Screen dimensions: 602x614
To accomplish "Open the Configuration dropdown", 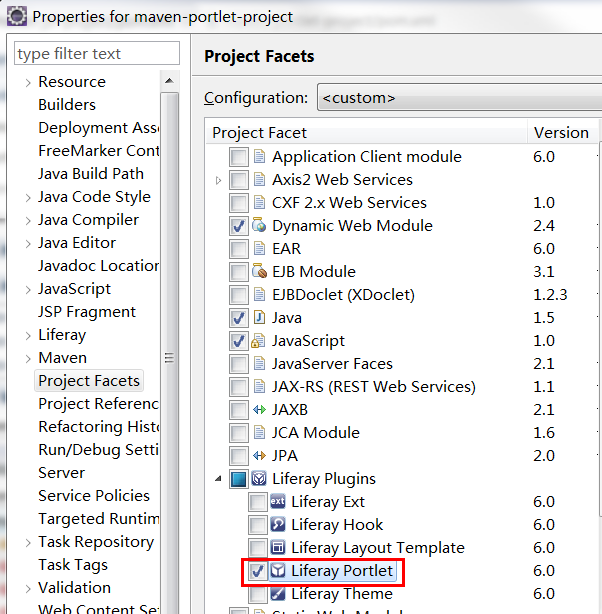I will pos(458,98).
